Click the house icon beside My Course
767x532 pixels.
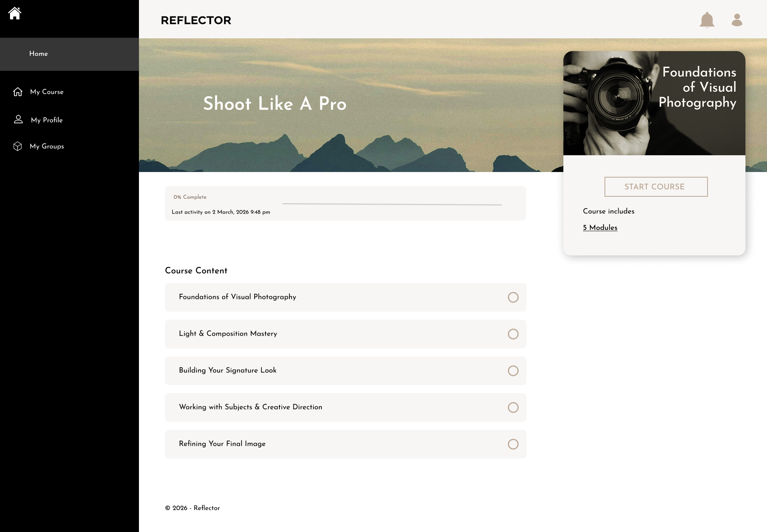click(x=18, y=92)
